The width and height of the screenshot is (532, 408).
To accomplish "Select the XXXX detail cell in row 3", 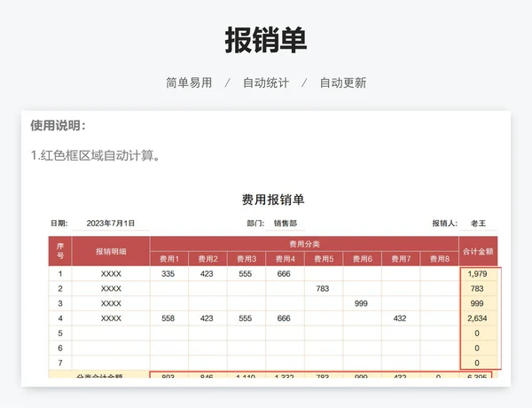I will click(111, 303).
